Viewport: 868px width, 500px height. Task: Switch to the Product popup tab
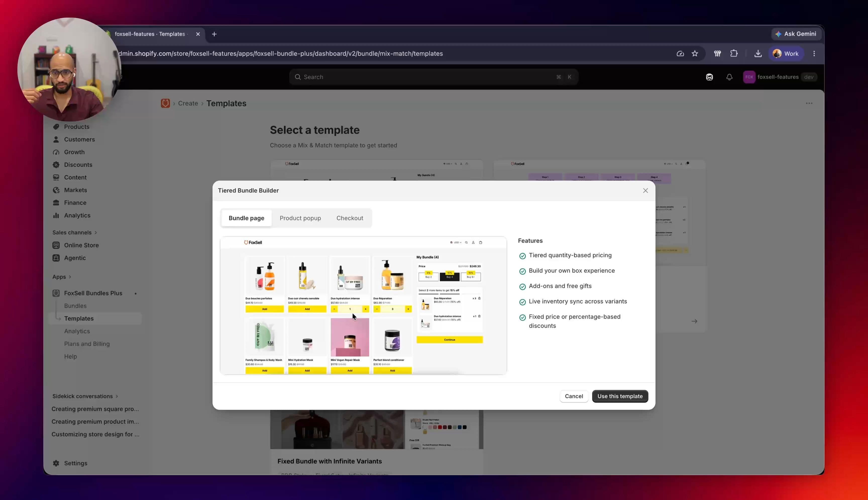pyautogui.click(x=300, y=218)
